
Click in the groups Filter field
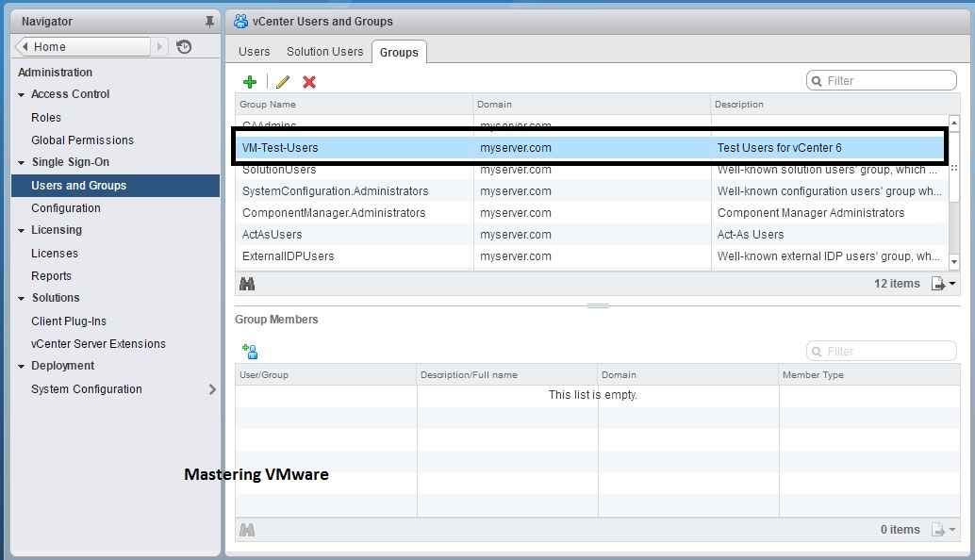(881, 81)
